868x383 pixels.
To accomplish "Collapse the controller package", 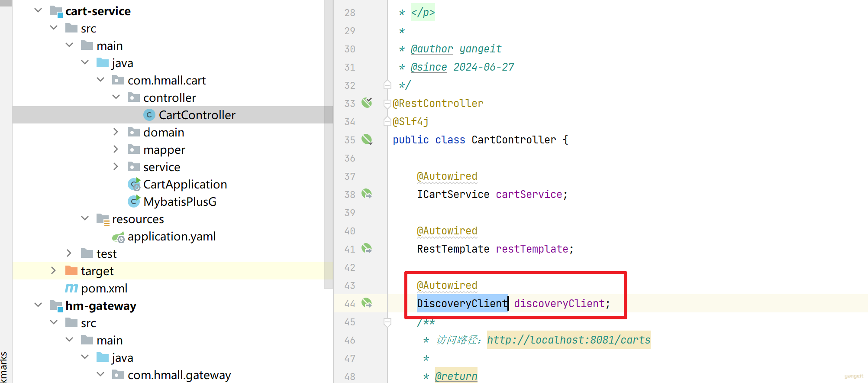I will (x=116, y=97).
